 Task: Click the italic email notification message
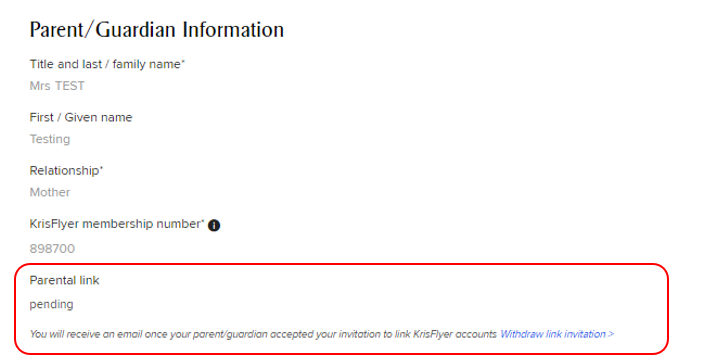click(263, 334)
